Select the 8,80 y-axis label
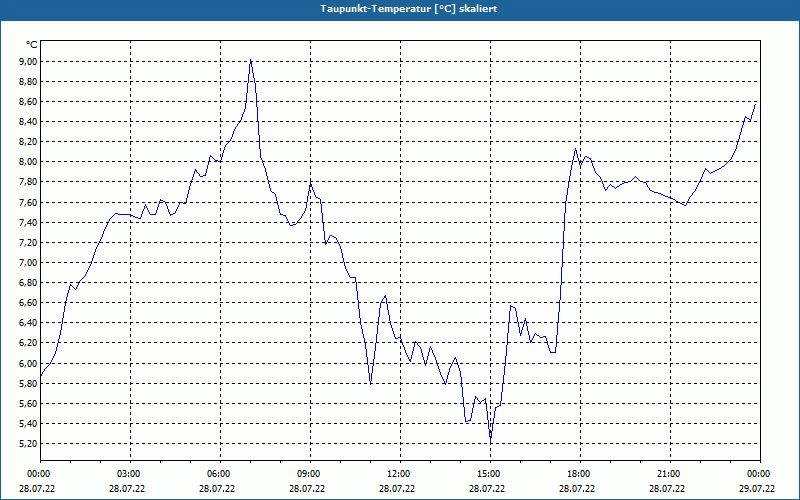This screenshot has width=800, height=500. tap(30, 82)
